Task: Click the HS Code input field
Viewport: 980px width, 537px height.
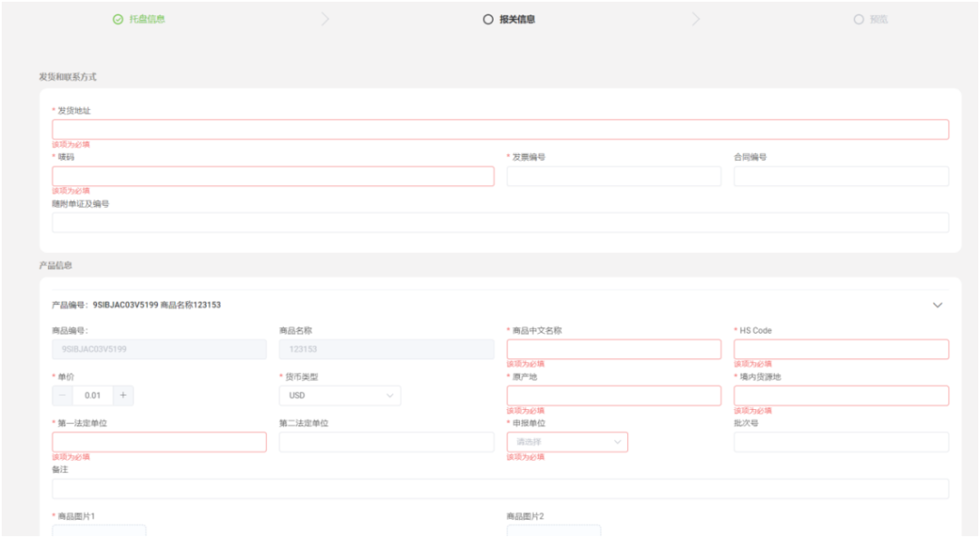Action: pos(841,349)
